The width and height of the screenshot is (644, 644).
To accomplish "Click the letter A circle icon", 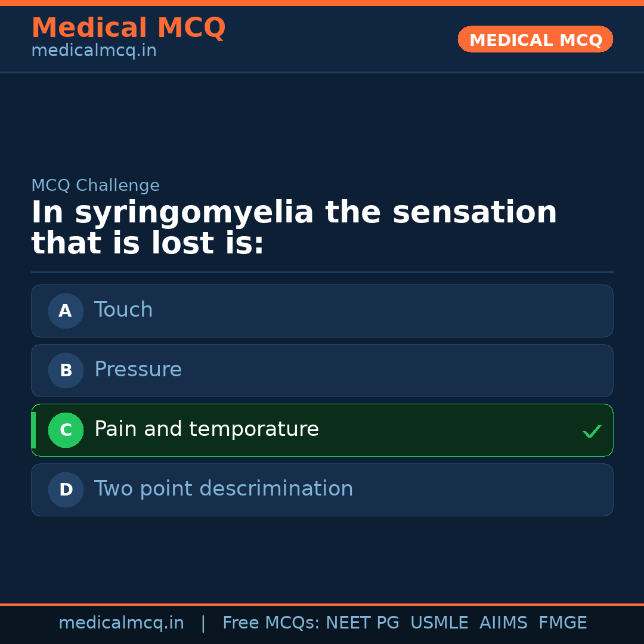I will 66,311.
